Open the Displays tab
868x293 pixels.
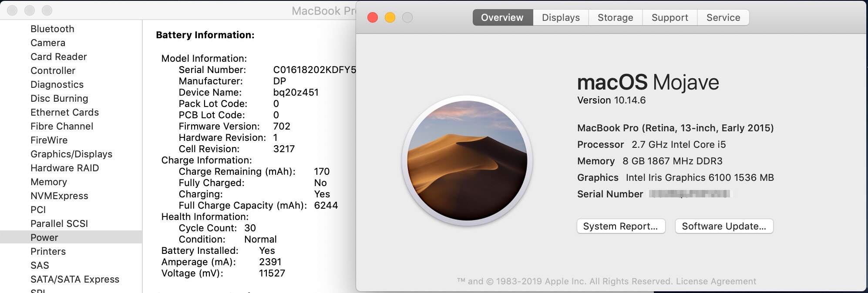click(561, 17)
